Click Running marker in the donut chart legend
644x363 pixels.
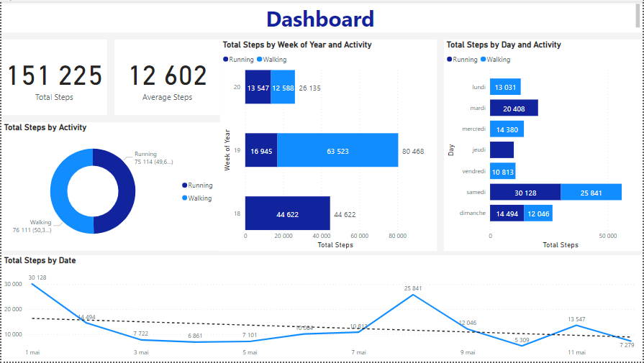click(x=184, y=185)
